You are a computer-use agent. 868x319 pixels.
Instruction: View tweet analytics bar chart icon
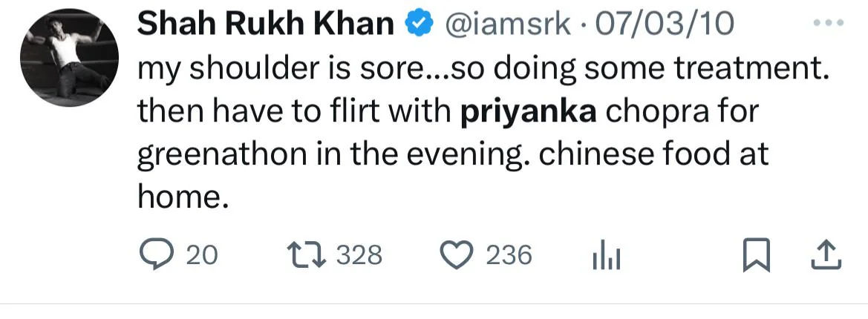606,257
